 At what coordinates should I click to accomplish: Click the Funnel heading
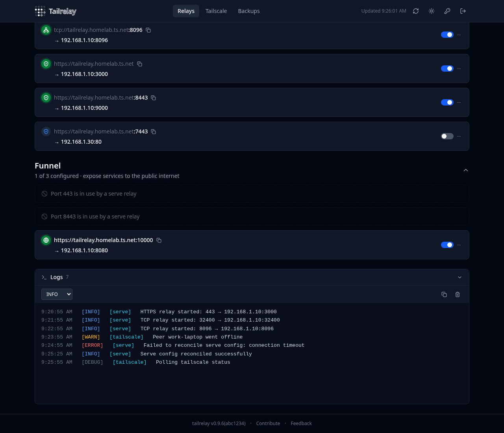pyautogui.click(x=48, y=166)
